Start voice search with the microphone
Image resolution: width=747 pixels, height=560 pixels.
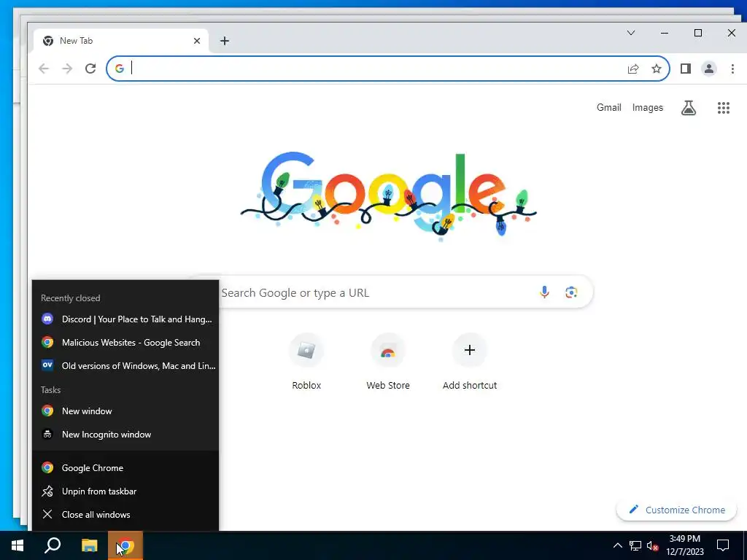pos(544,292)
